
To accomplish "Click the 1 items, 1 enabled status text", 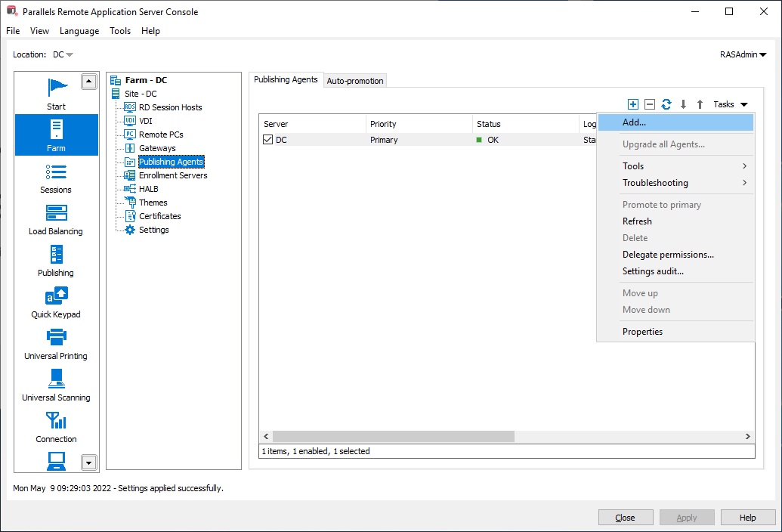I will 316,451.
